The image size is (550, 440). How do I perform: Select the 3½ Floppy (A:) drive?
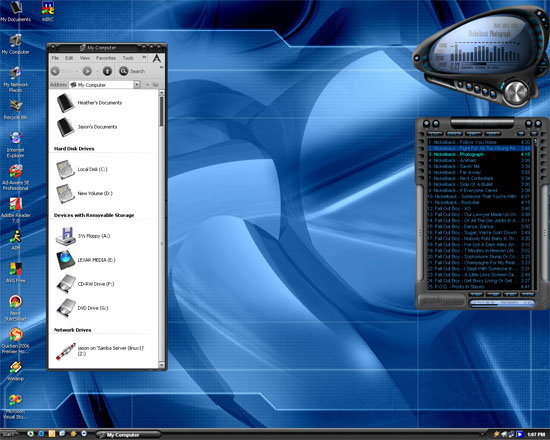(83, 236)
